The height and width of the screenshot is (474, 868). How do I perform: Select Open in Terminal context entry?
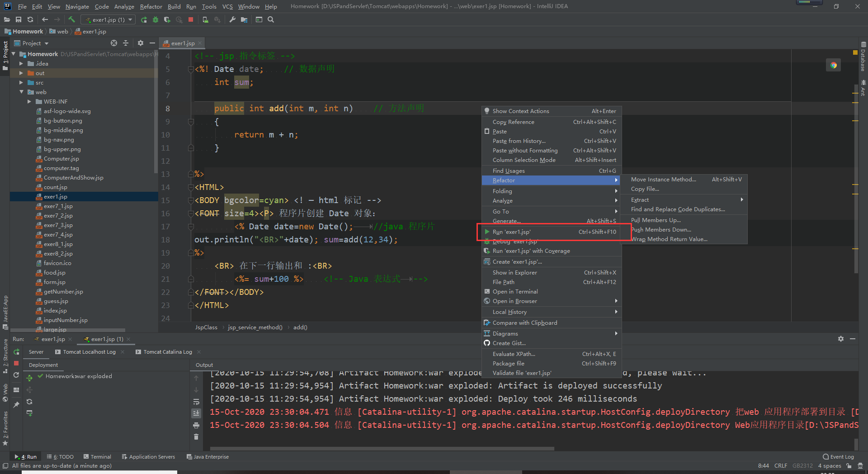[552, 291]
